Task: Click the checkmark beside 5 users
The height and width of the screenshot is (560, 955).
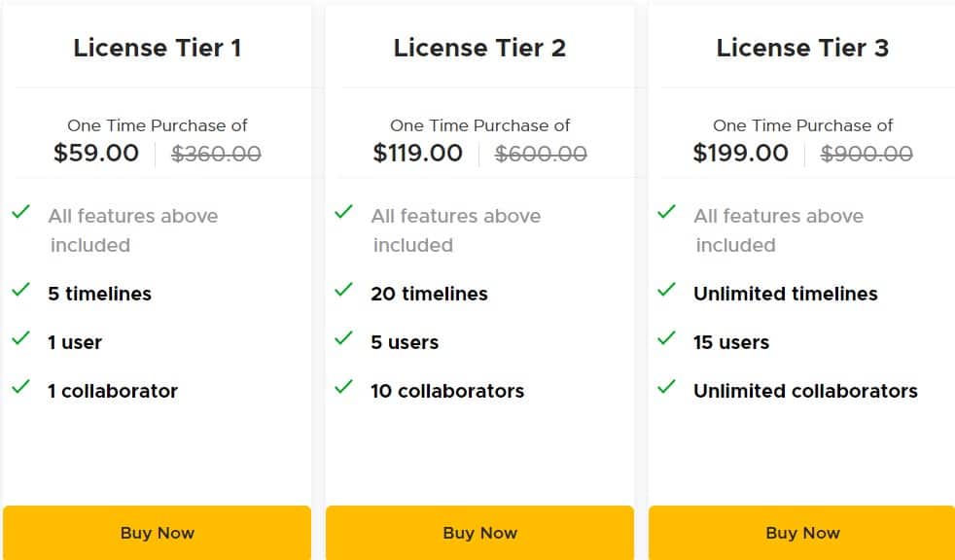Action: pyautogui.click(x=343, y=338)
